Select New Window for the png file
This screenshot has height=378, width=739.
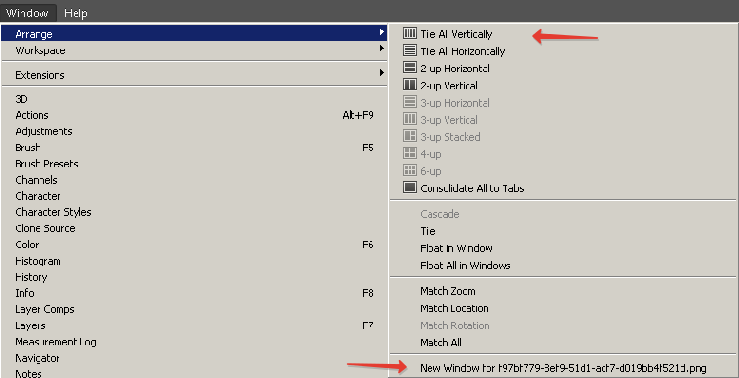coord(563,368)
